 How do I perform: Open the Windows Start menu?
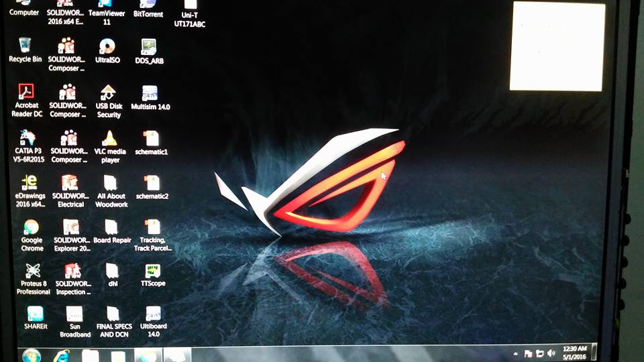(x=32, y=355)
